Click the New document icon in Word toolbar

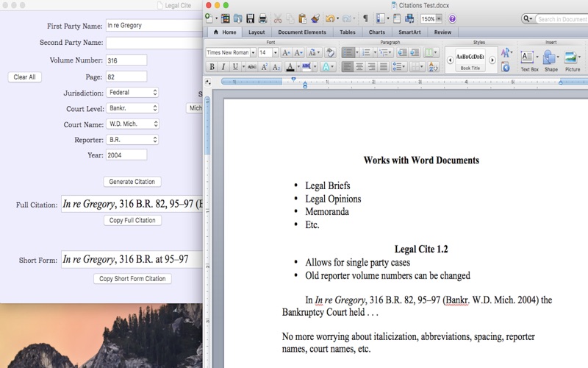click(x=209, y=18)
